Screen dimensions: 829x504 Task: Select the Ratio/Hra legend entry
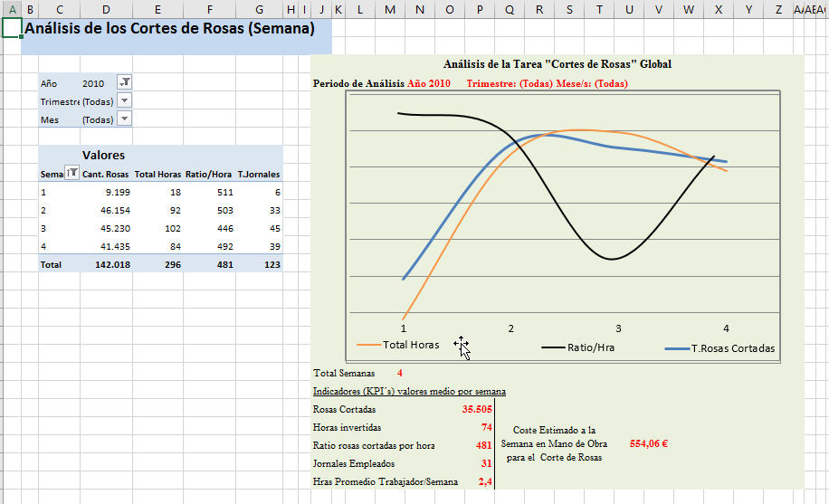tap(592, 347)
